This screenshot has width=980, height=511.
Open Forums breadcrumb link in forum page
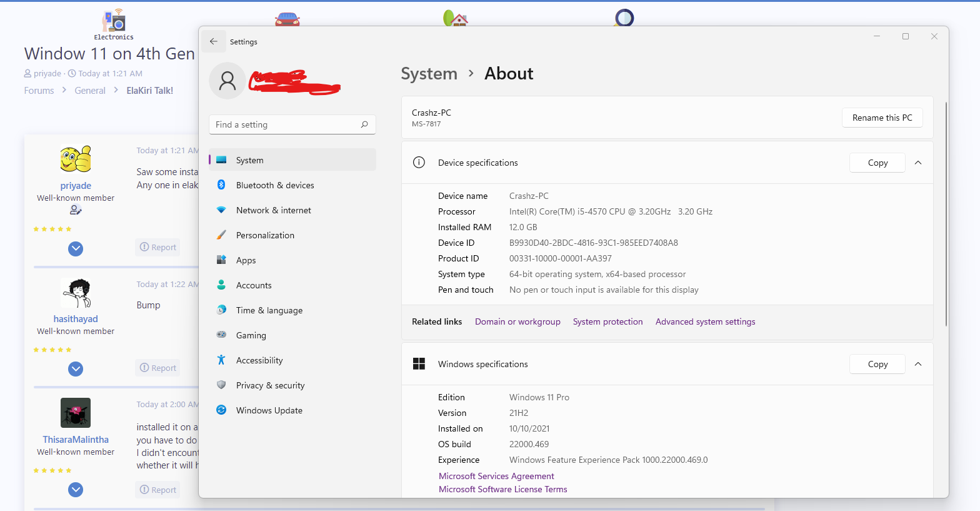coord(39,91)
